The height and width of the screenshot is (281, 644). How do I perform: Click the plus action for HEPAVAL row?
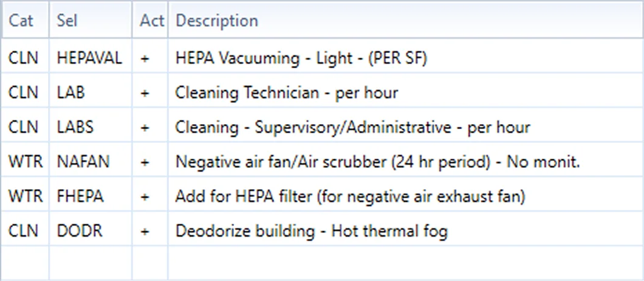click(144, 58)
